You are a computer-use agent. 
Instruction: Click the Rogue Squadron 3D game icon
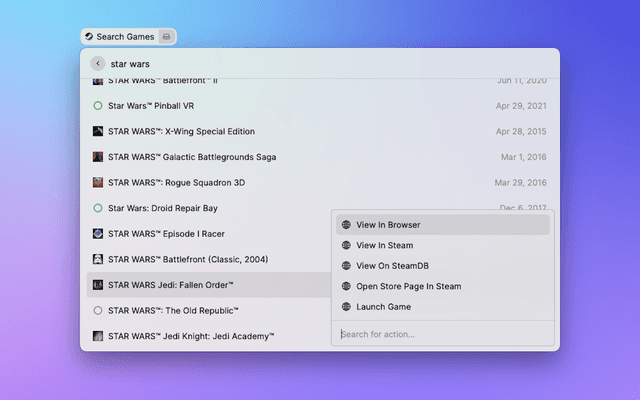coord(98,183)
